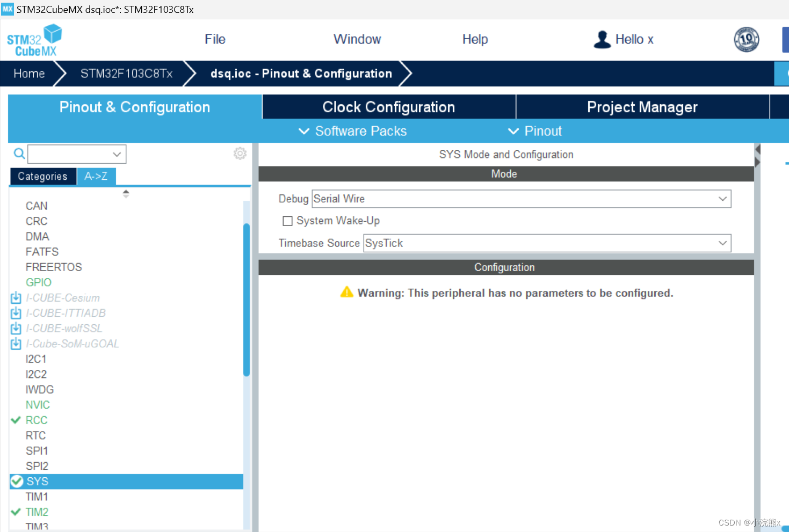Select SPI1 in the peripheral list
Screen dimensions: 789x532
point(37,451)
